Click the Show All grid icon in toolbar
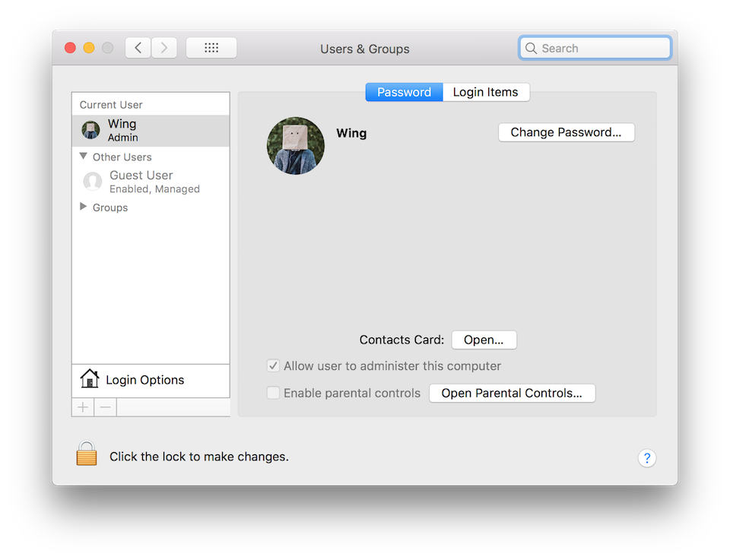 pos(211,47)
